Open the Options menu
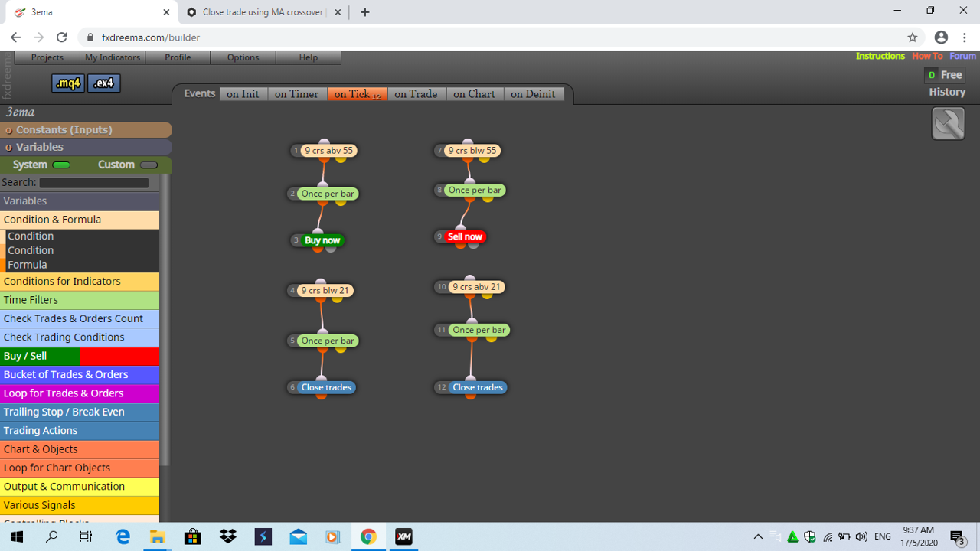Viewport: 980px width, 551px height. tap(243, 57)
